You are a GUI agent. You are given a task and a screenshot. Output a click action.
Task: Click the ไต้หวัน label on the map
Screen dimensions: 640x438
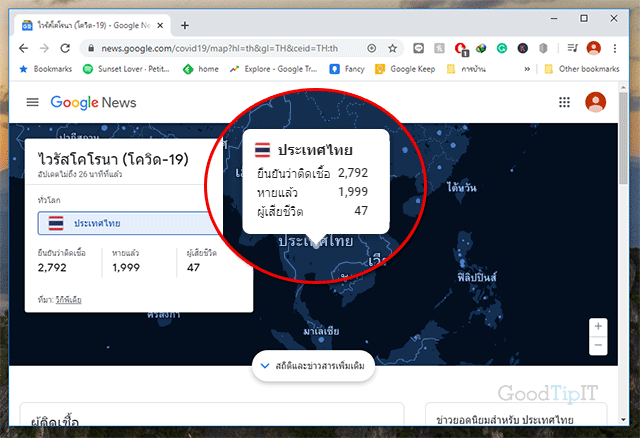[x=461, y=188]
